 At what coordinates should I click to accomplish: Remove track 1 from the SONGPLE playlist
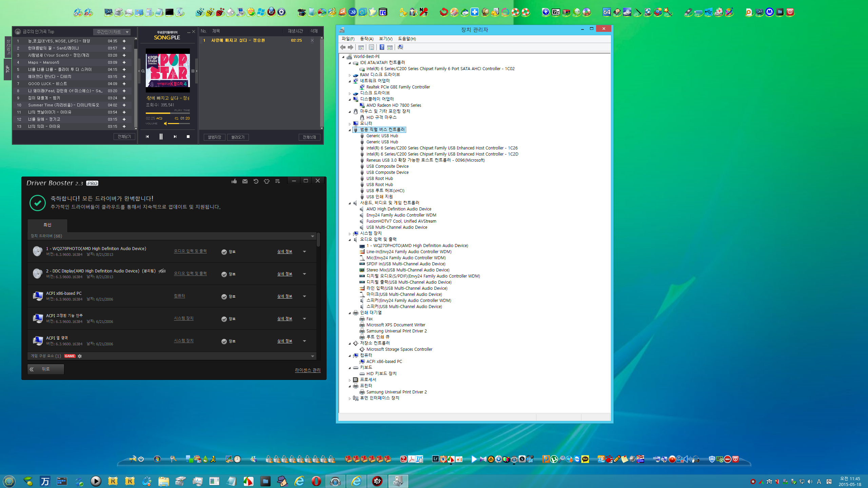click(x=312, y=40)
